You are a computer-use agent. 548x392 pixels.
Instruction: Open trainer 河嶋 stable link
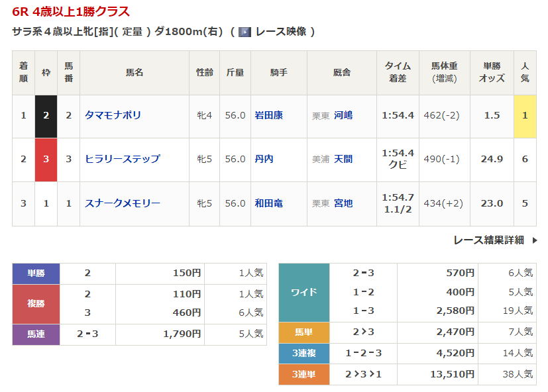(x=343, y=115)
